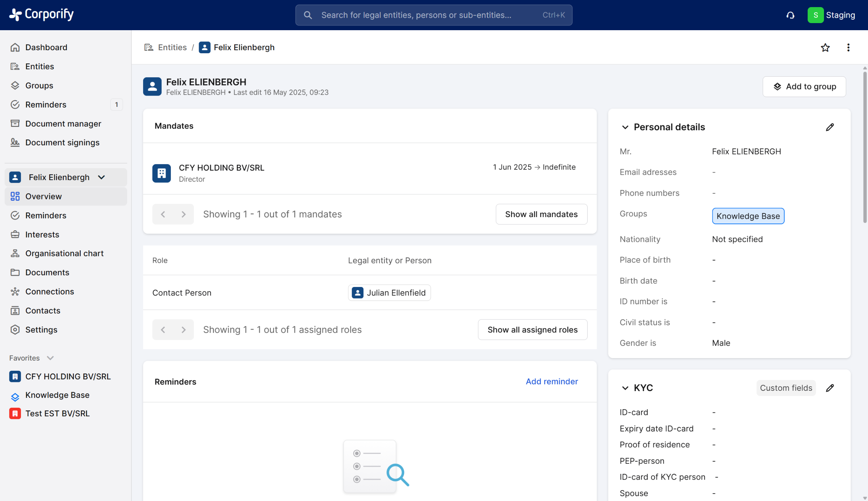
Task: Click Show all mandates button
Action: tap(541, 214)
